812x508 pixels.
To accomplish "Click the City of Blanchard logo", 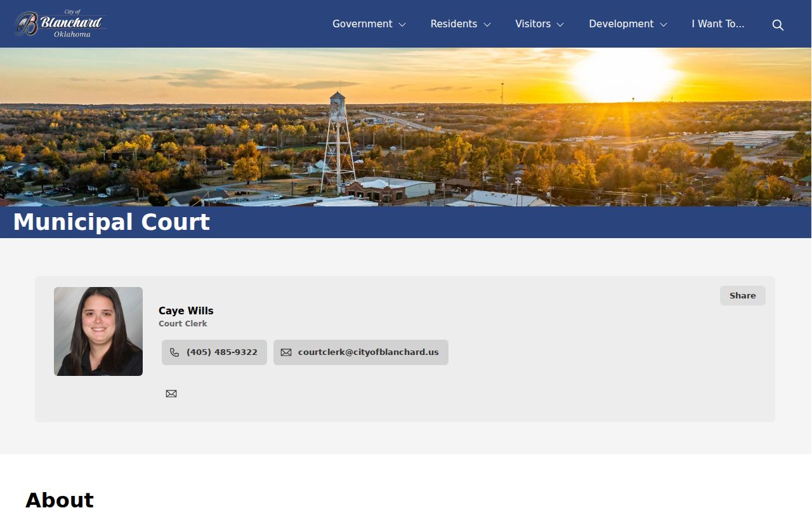I will (61, 24).
